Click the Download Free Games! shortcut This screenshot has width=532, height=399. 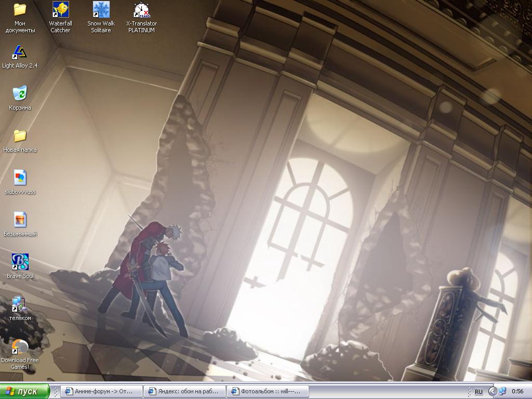20,347
